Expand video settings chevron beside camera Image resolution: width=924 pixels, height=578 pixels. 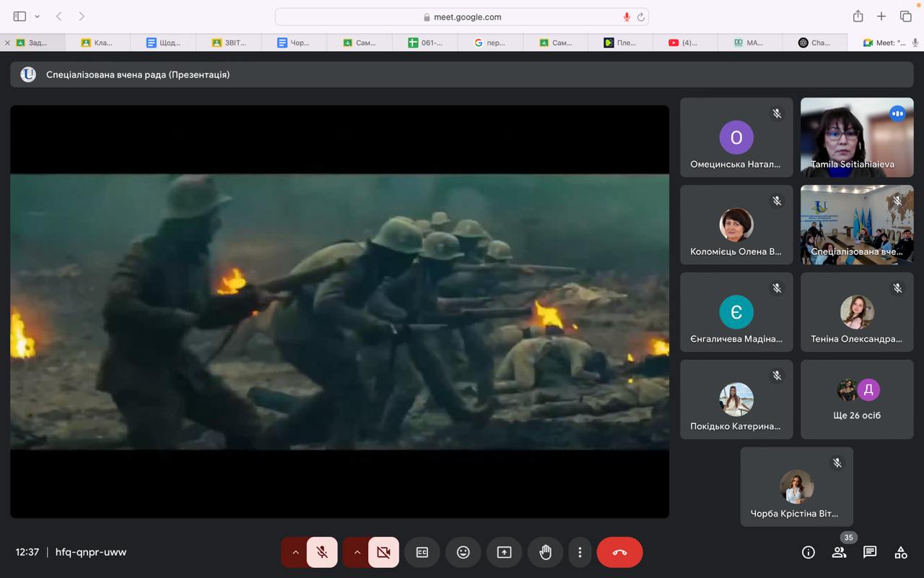356,552
